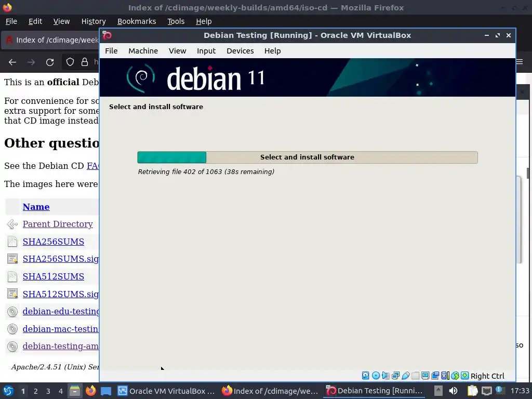Screen dimensions: 532x399
Task: Switch to workspace 2
Action: [x=36, y=391]
